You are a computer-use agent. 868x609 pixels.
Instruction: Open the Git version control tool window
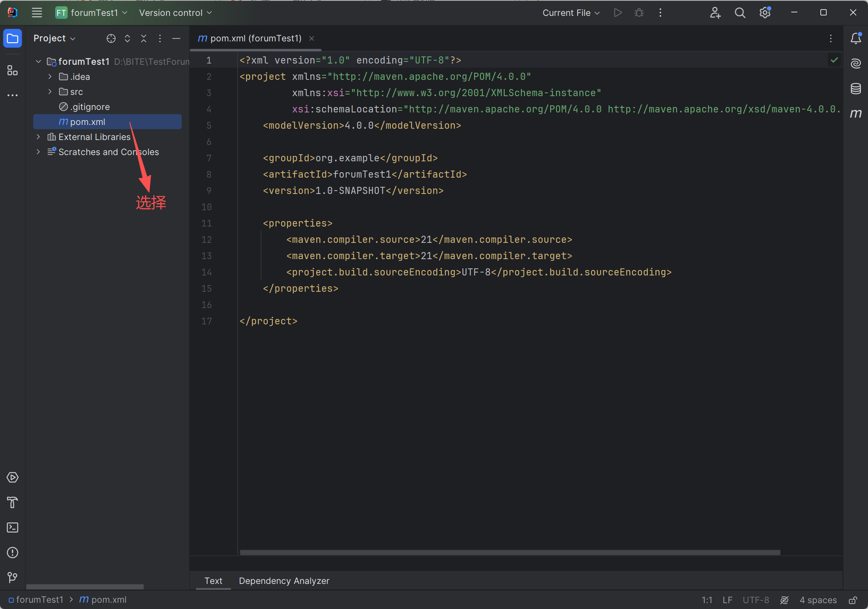pos(13,578)
